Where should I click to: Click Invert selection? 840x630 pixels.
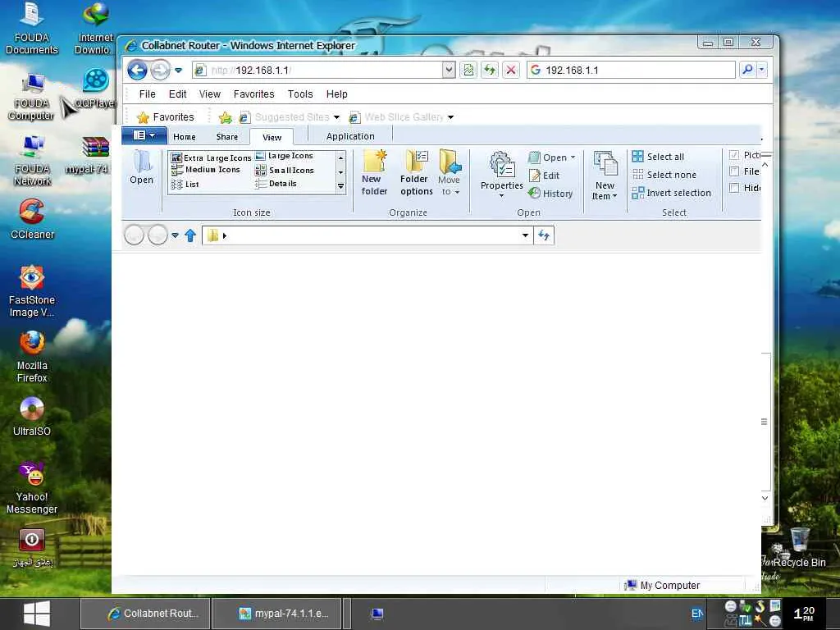(x=672, y=193)
